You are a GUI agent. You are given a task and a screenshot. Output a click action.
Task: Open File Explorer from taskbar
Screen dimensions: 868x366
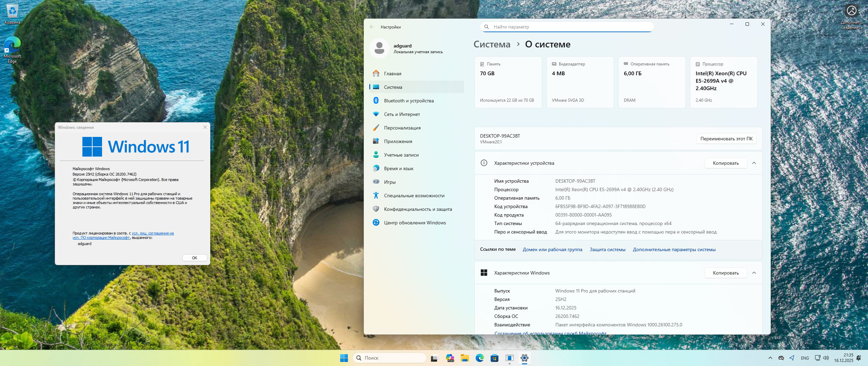[x=465, y=358]
